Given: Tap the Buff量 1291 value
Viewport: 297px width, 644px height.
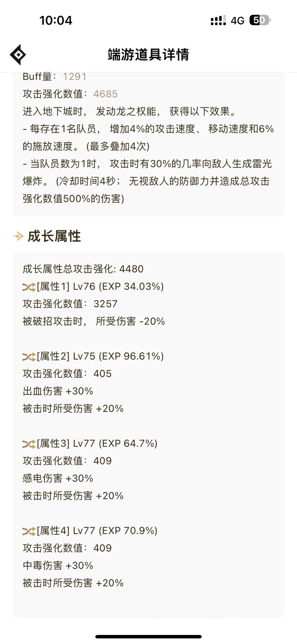Looking at the screenshot, I should coord(75,77).
